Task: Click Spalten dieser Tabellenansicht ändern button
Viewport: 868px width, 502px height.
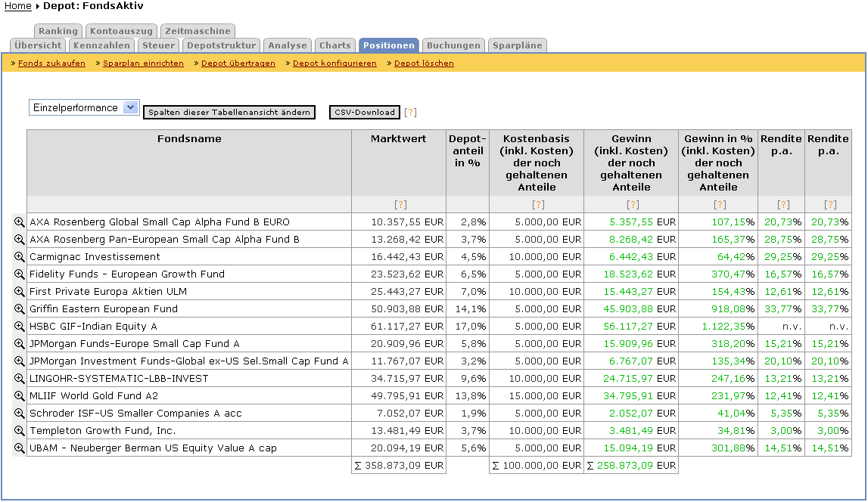Action: point(229,113)
